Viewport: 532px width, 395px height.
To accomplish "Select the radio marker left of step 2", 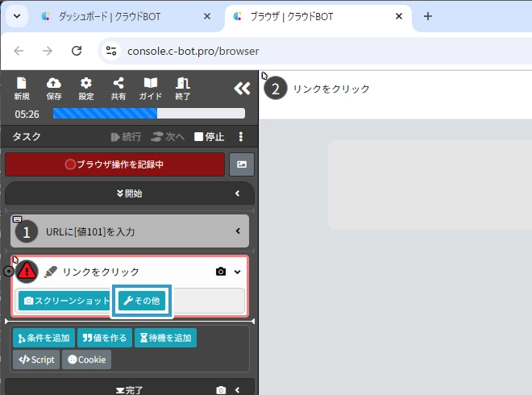I will click(9, 272).
